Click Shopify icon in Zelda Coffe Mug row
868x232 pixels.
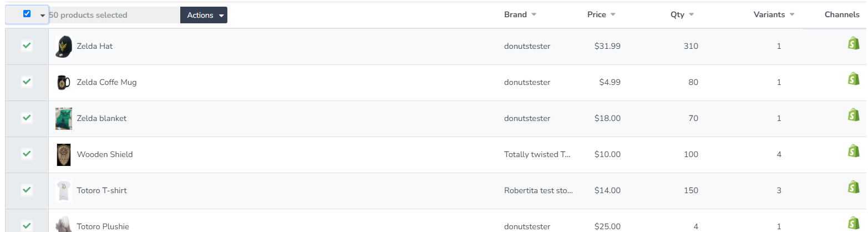tap(854, 80)
